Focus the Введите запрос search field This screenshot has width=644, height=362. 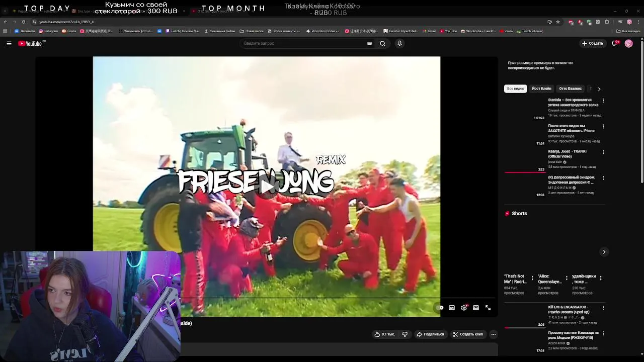click(x=304, y=44)
